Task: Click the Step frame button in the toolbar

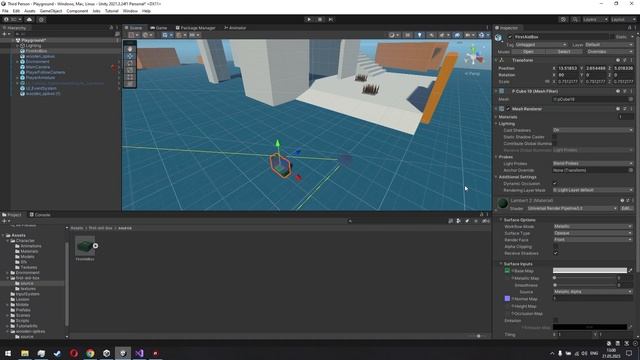Action: tap(331, 19)
